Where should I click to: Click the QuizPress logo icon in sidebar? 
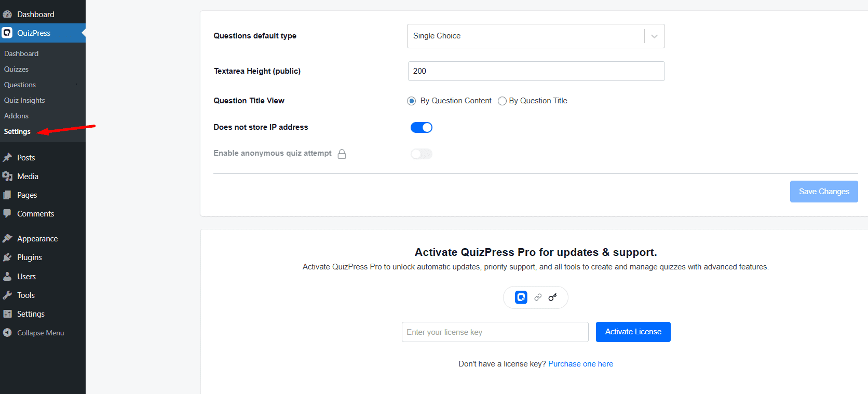(7, 33)
